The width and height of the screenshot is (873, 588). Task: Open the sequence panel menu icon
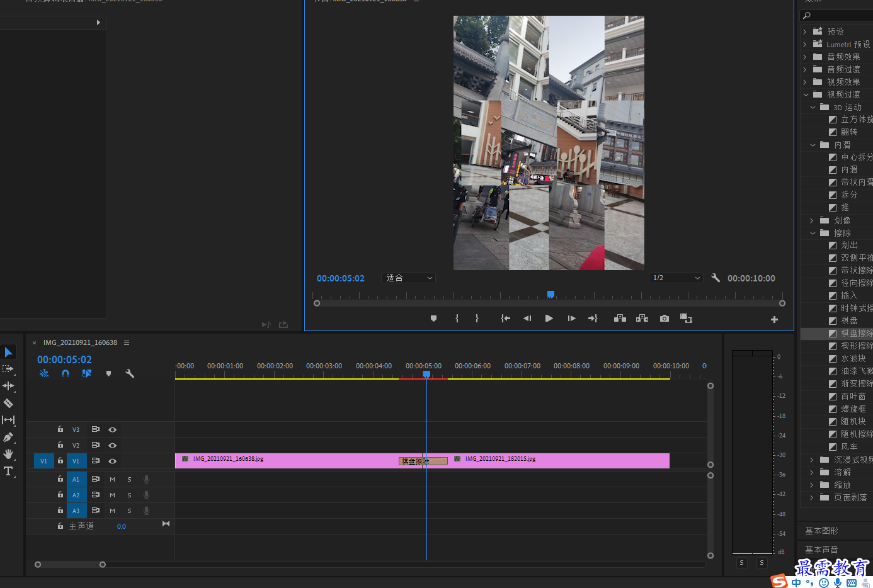click(x=127, y=342)
